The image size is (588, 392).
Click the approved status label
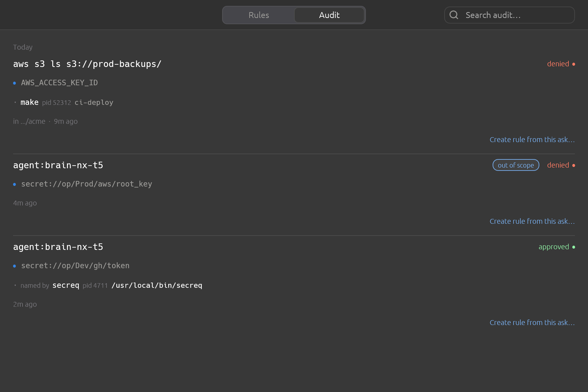(x=554, y=247)
